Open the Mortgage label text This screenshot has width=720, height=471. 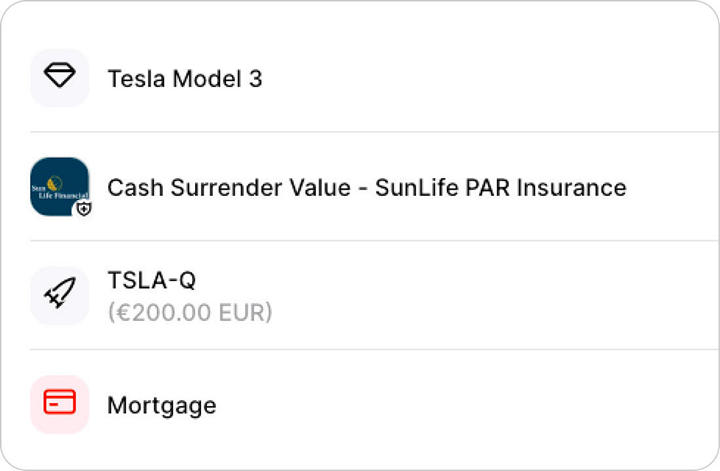161,405
